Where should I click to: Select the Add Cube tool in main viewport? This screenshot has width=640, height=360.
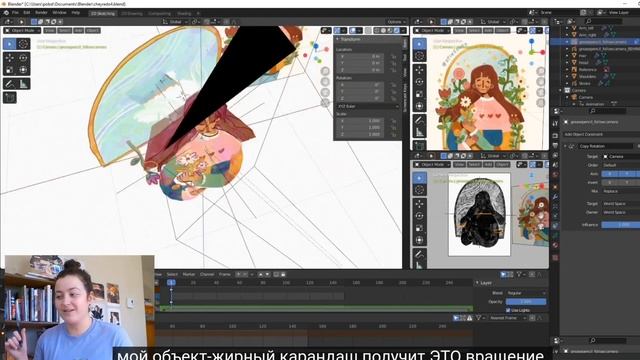tap(10, 98)
